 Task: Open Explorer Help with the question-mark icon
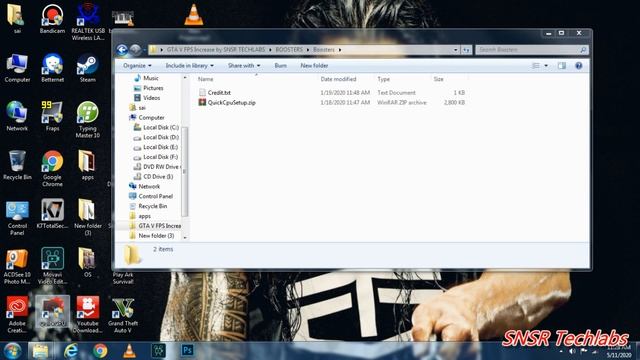pos(578,66)
